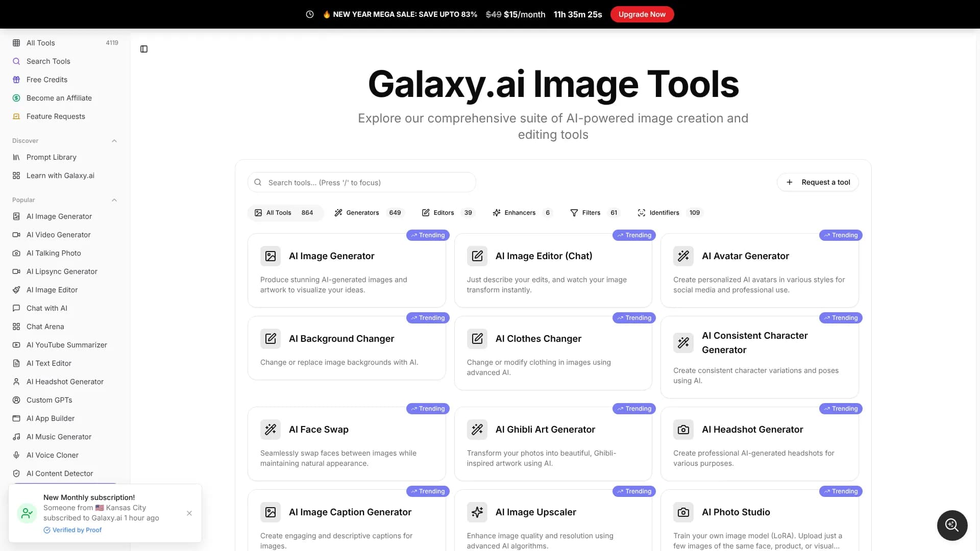Click the AI App Builder window icon
This screenshot has width=980, height=551.
[x=16, y=418]
